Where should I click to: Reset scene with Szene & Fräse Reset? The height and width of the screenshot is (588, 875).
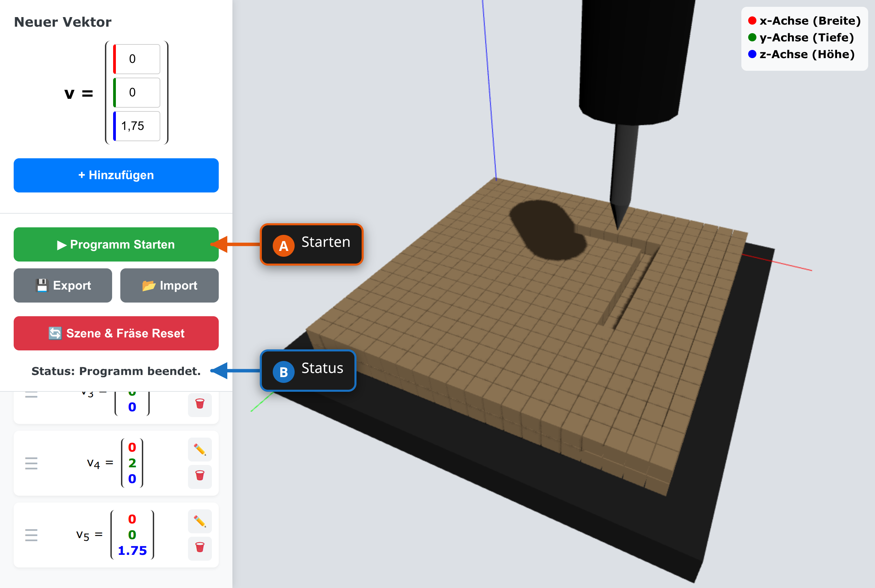[x=116, y=333]
